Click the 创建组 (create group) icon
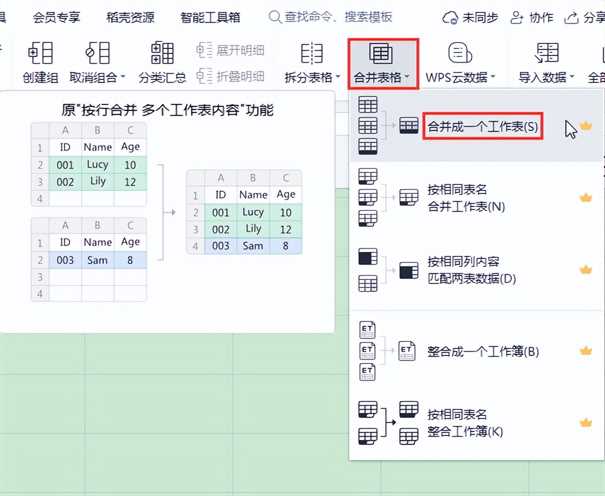 tap(41, 53)
